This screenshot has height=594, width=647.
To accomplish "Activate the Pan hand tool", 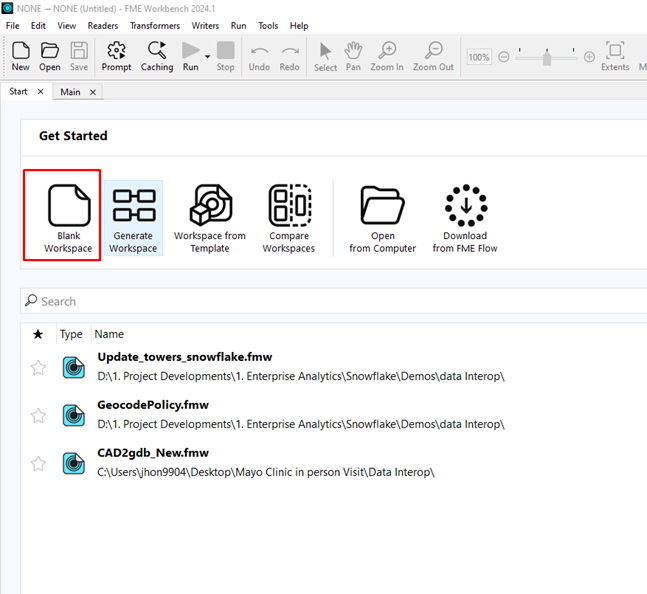I will coord(353,56).
